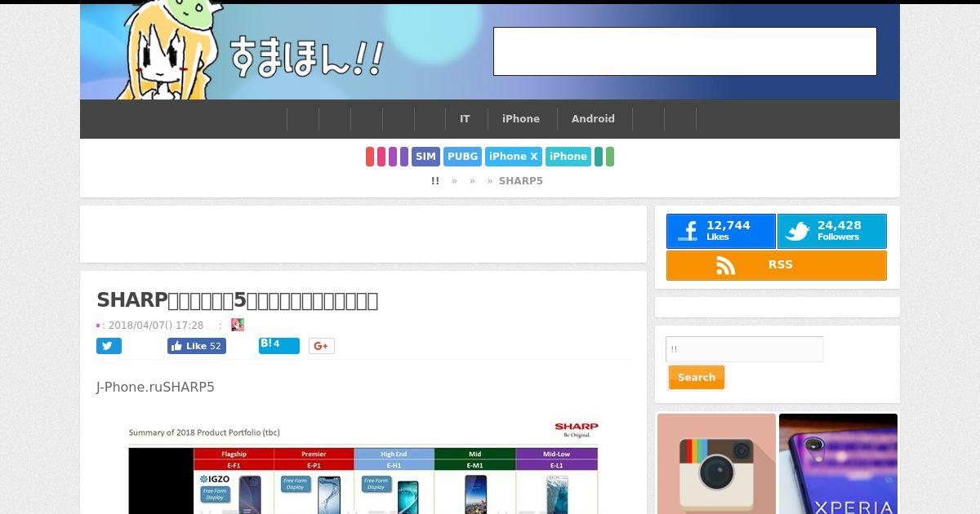Open the Xperia phone thumbnail
Screen dimensions: 980x514
(x=838, y=463)
